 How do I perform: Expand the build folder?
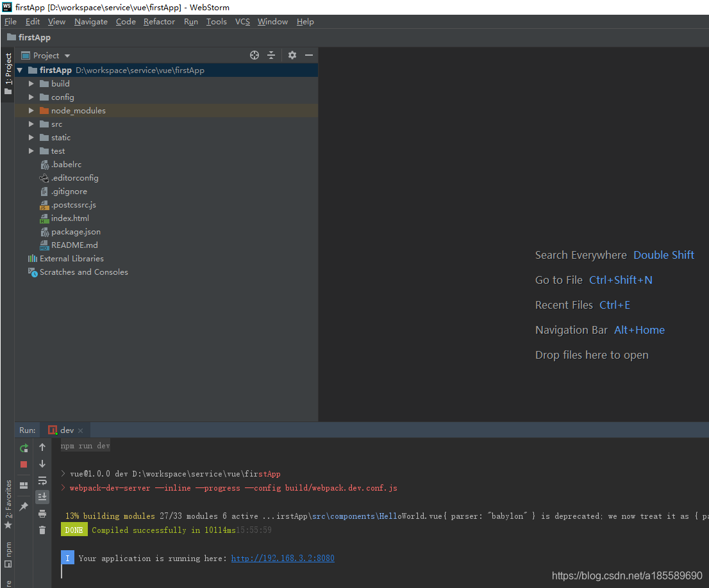click(x=31, y=84)
